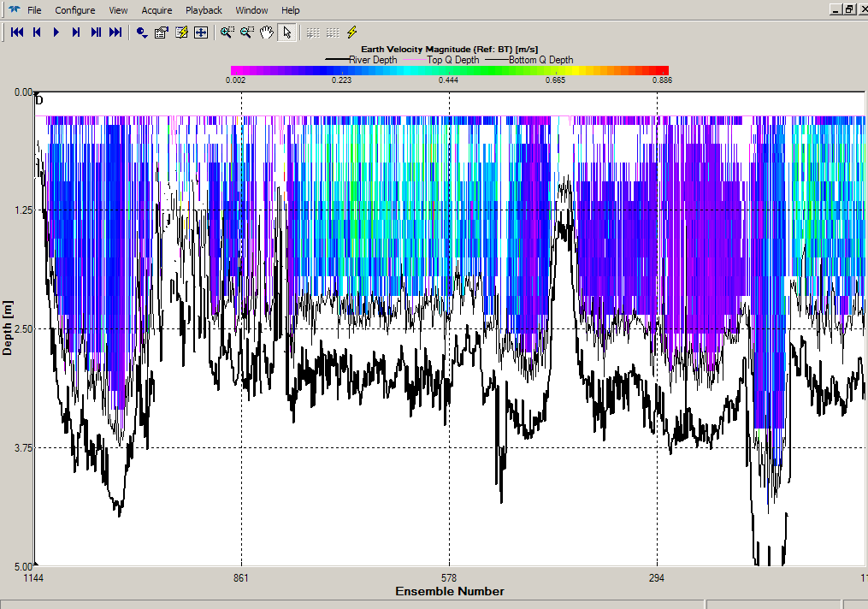Click the velocity magnitude color scale bar
The width and height of the screenshot is (868, 609).
pyautogui.click(x=450, y=70)
